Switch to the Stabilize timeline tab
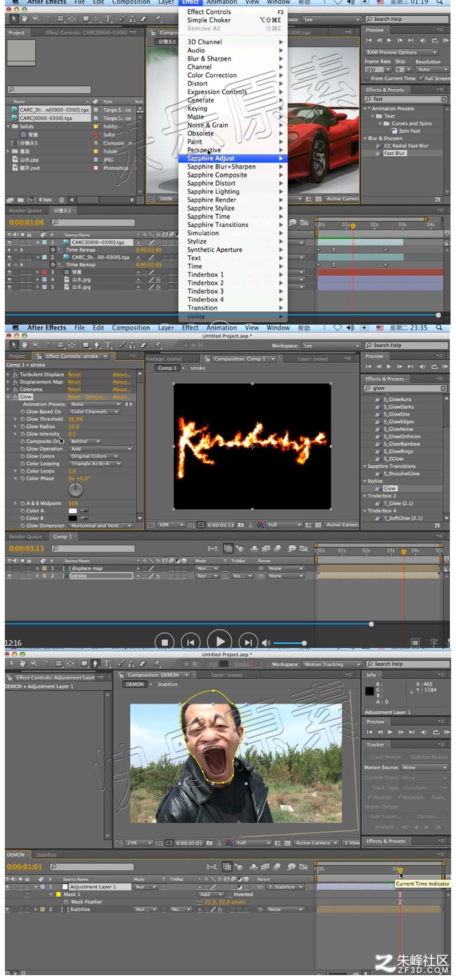The height and width of the screenshot is (980, 456). (46, 855)
